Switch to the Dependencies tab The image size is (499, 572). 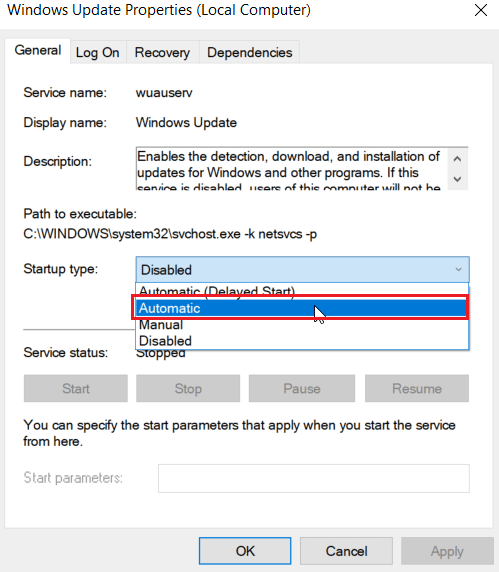pyautogui.click(x=250, y=53)
